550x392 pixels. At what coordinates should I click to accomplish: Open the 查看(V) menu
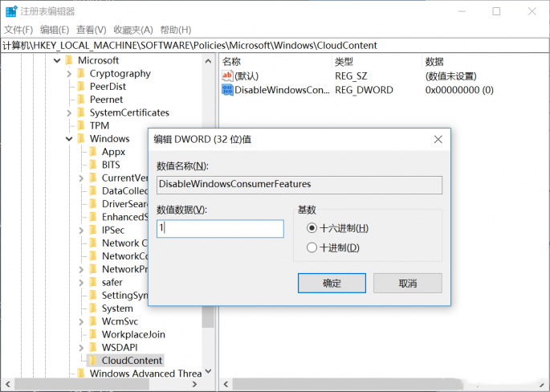(x=92, y=30)
